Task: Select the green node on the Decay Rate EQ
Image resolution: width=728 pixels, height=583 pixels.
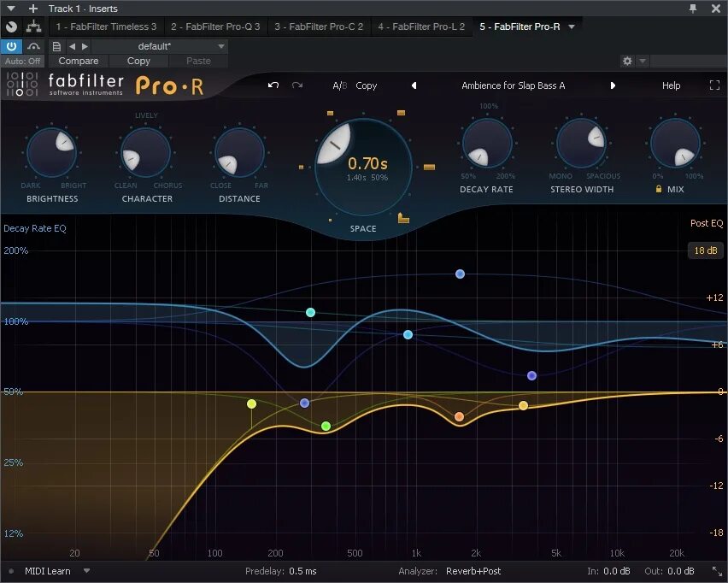Action: [326, 425]
